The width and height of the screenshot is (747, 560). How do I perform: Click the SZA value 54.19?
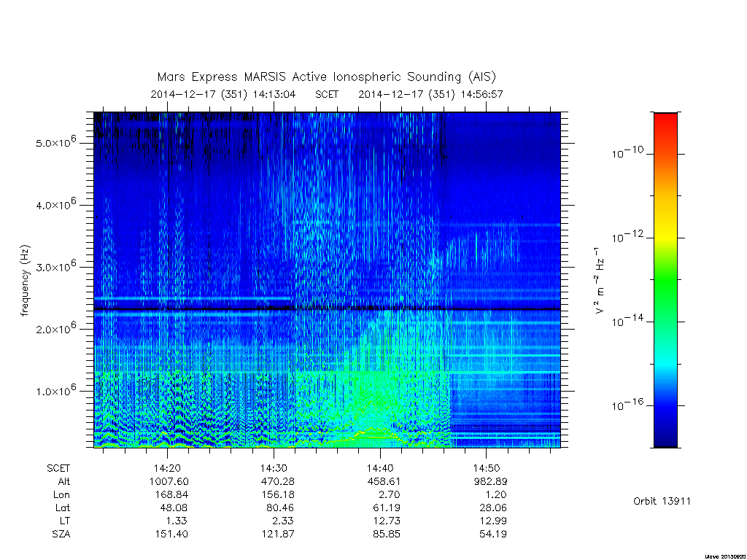coord(493,534)
